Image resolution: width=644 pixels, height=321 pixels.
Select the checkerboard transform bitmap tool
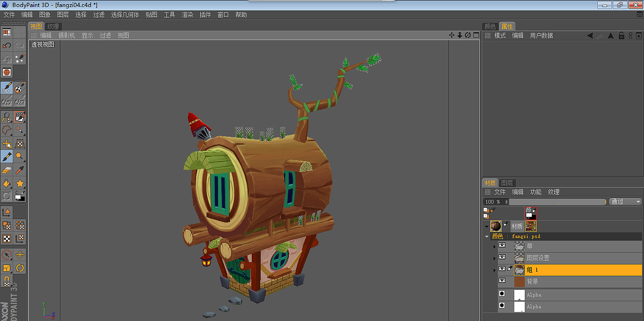pyautogui.click(x=20, y=143)
